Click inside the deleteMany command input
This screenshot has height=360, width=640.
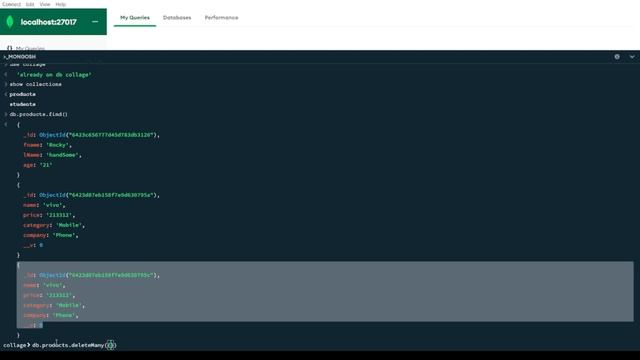coord(74,345)
